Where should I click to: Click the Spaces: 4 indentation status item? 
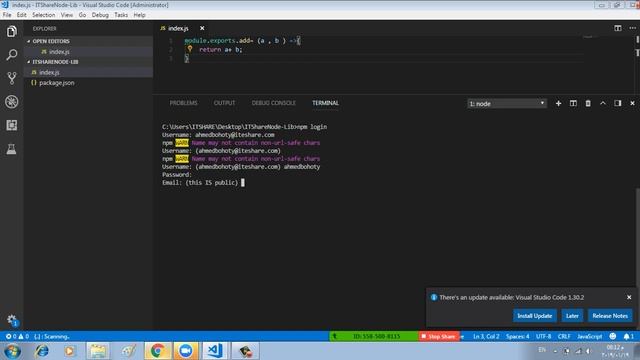(518, 336)
